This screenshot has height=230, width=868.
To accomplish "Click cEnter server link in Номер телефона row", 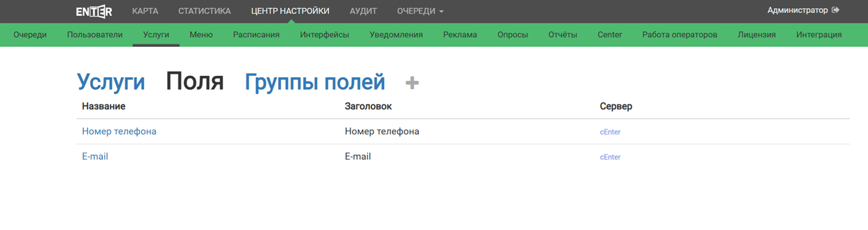I will [x=610, y=132].
